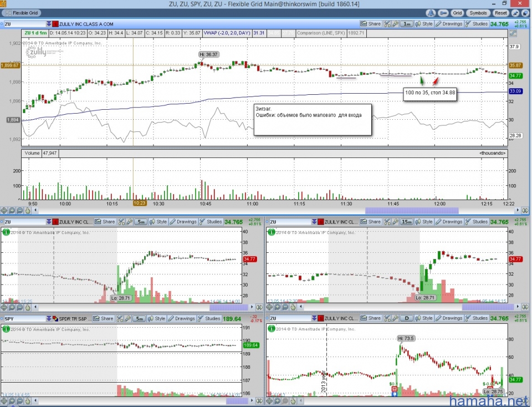Screen dimensions: 532x407
Task: Click the pin icon near the Reset button
Action: click(x=516, y=13)
